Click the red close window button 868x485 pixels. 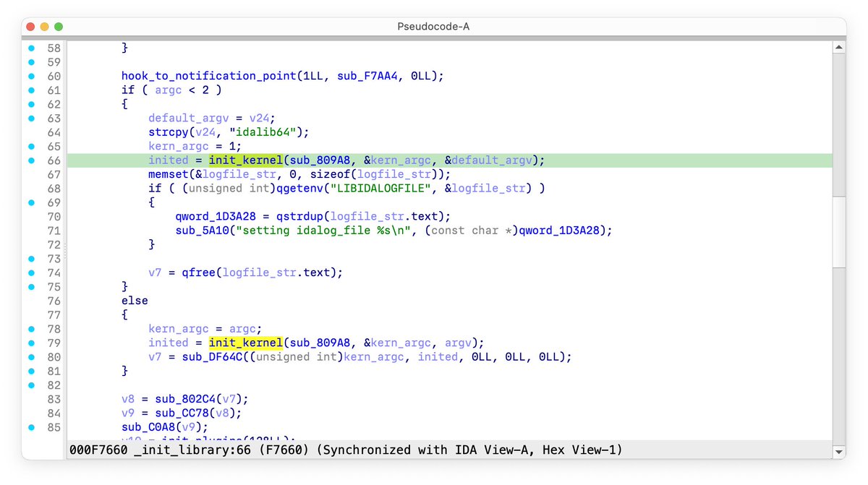30,27
